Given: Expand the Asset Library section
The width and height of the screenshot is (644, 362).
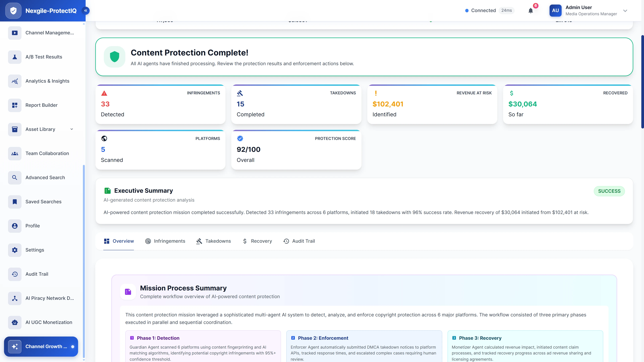Looking at the screenshot, I should 72,129.
